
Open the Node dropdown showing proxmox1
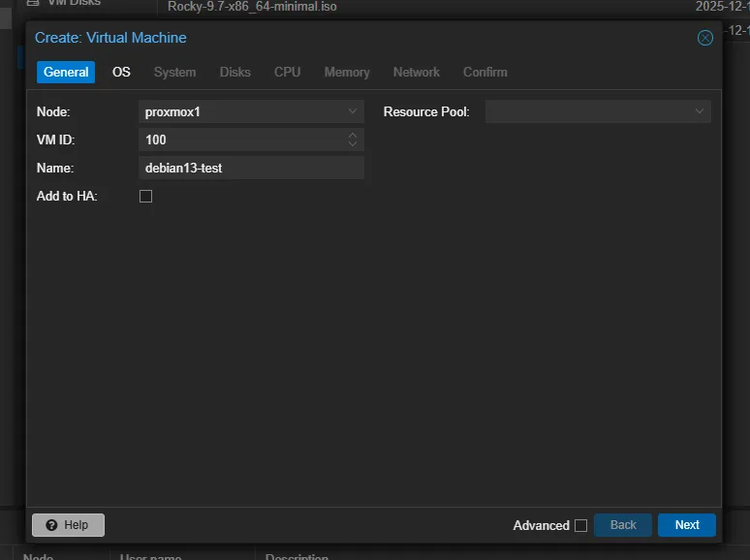tap(353, 111)
